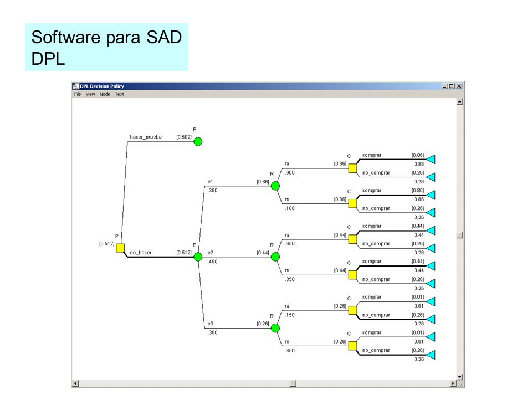
Task: Click the no_comprar endpoint triangle under ra .650
Action: [431, 248]
